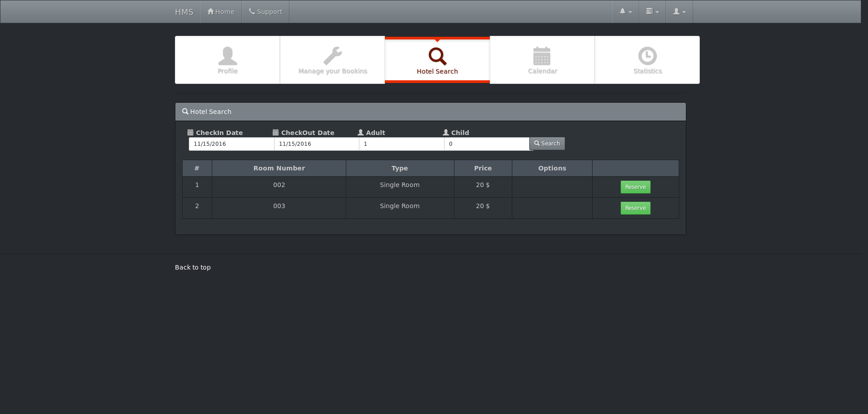The height and width of the screenshot is (414, 868).
Task: Click the Child count field
Action: pyautogui.click(x=486, y=144)
